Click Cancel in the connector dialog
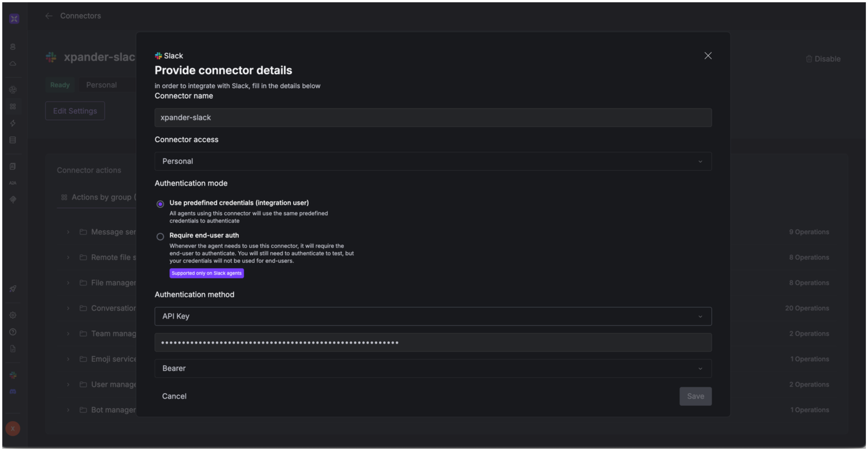Screen dimensions: 868x451 [x=174, y=396]
